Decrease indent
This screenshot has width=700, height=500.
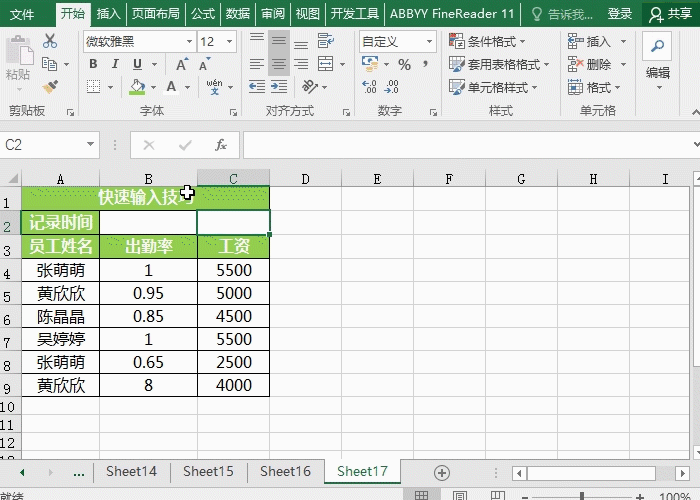(x=257, y=87)
